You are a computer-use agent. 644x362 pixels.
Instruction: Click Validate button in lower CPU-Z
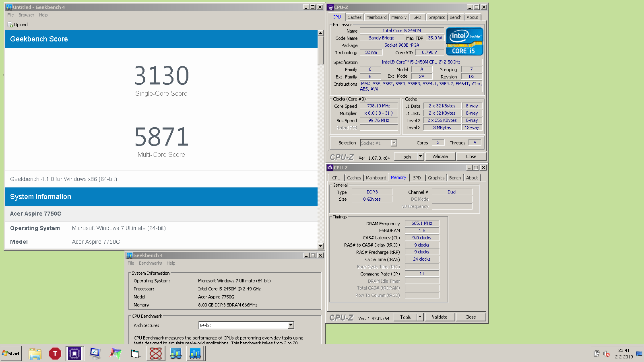tap(440, 317)
